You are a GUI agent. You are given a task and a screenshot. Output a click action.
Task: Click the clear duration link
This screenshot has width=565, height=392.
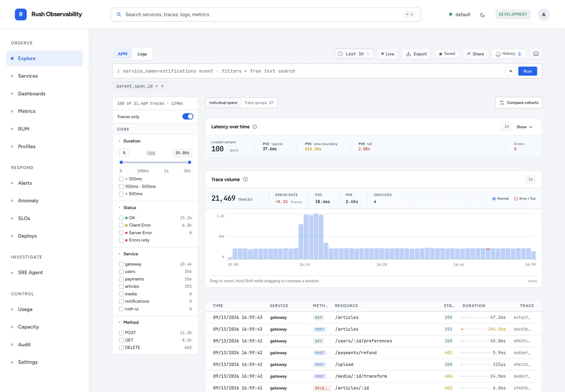click(151, 152)
